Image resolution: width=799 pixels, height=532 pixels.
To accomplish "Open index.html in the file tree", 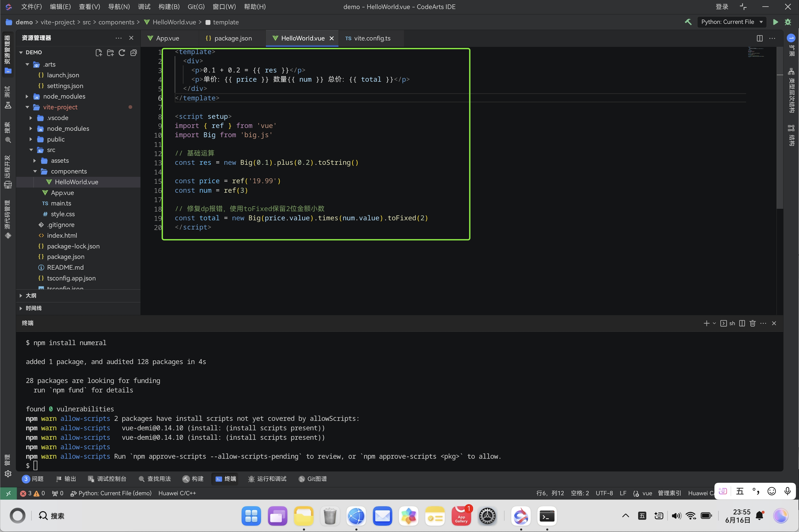I will [62, 235].
